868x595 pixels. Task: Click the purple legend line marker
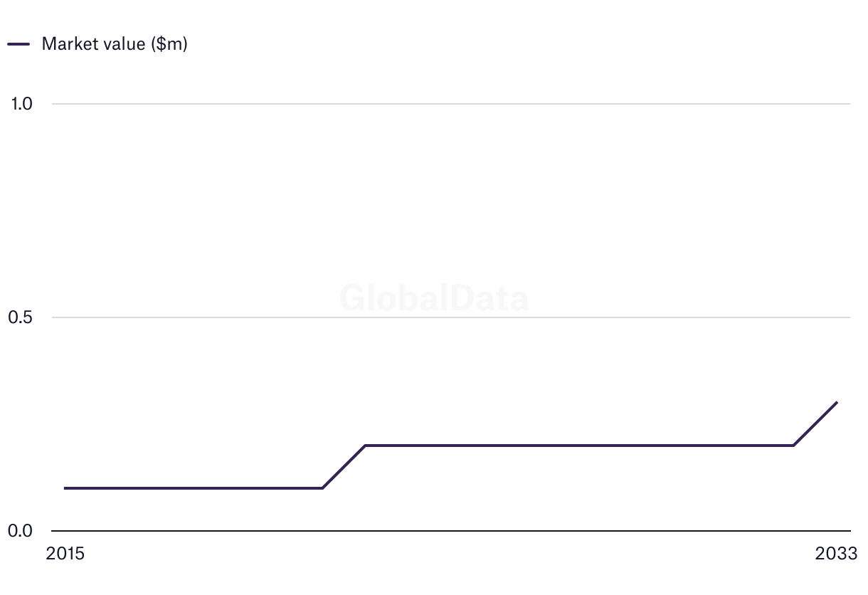point(18,44)
